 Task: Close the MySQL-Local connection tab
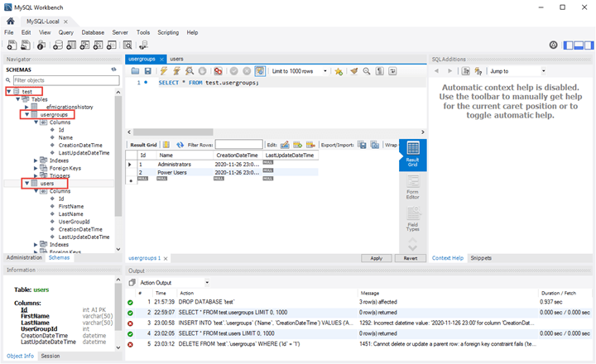click(x=65, y=22)
